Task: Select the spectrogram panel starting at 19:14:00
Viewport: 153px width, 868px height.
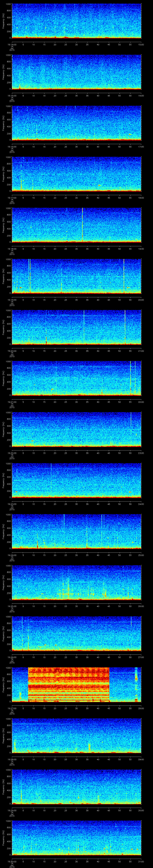Action: pyautogui.click(x=76, y=21)
